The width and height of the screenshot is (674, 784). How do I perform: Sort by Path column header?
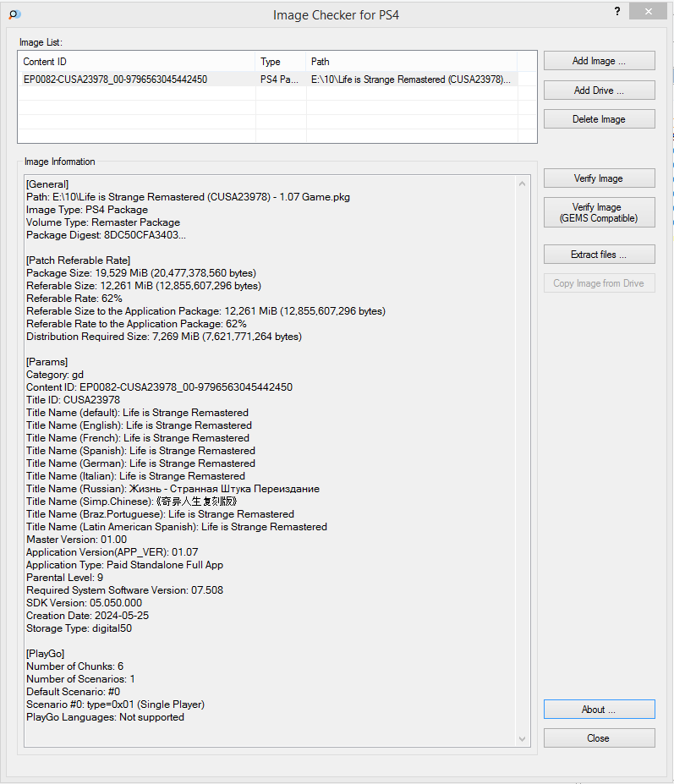(412, 62)
